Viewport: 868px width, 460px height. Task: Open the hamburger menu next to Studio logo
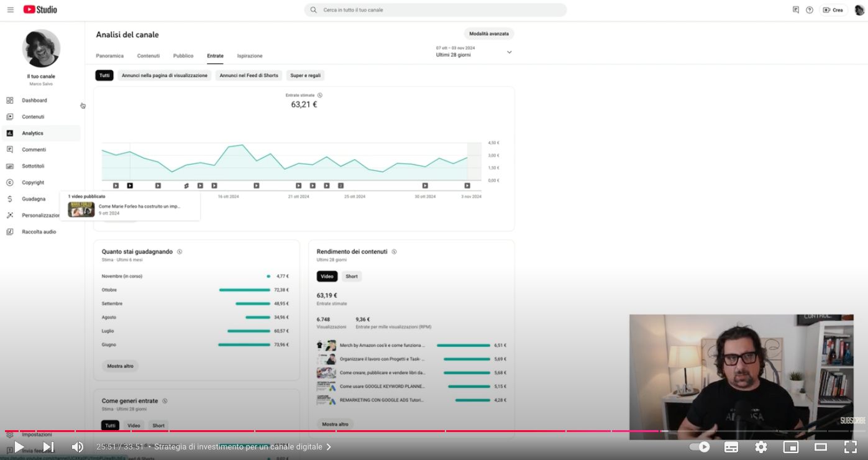[10, 9]
